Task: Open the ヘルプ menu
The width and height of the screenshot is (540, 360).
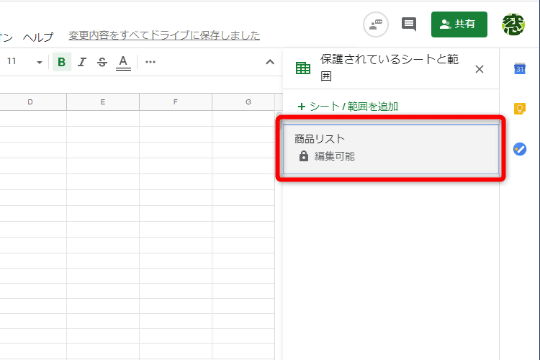Action: [x=38, y=37]
